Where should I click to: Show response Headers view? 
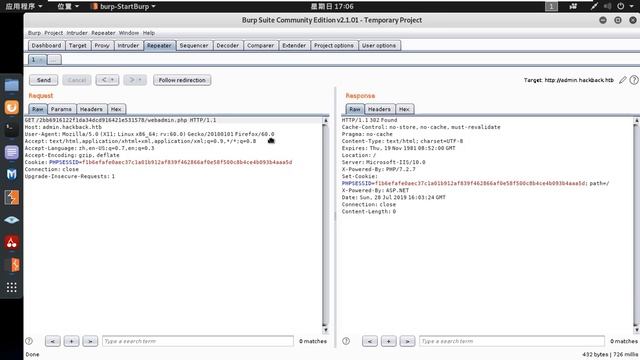coord(379,109)
